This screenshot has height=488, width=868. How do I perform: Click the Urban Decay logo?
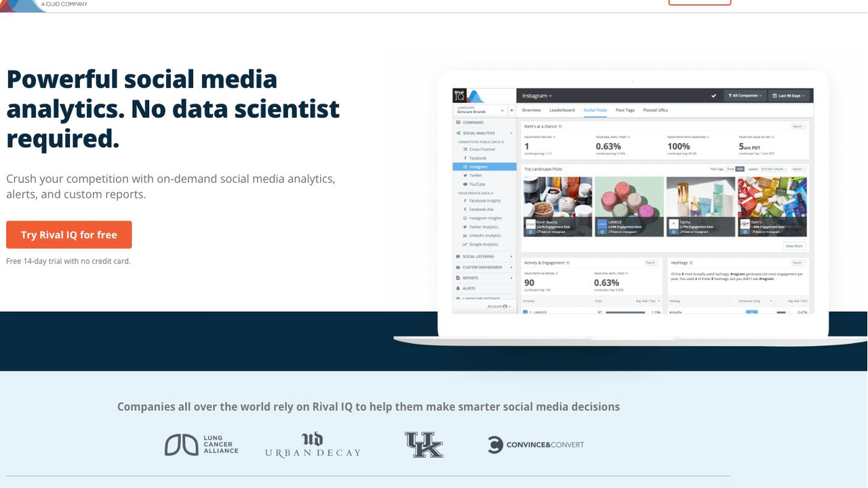313,445
